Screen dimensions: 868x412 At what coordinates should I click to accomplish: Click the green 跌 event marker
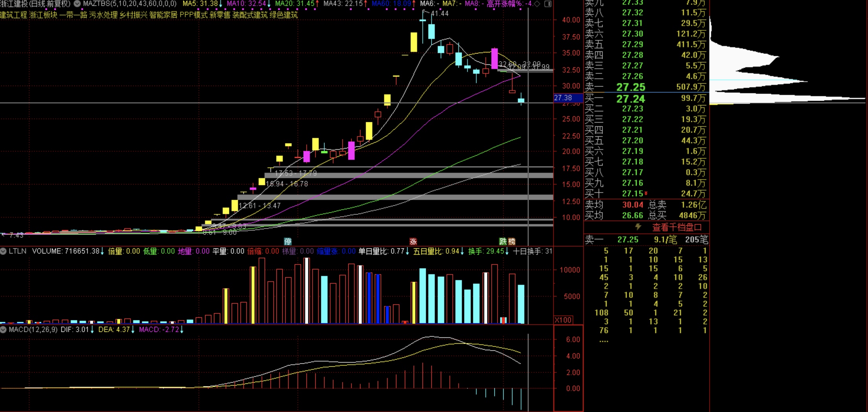pos(503,241)
